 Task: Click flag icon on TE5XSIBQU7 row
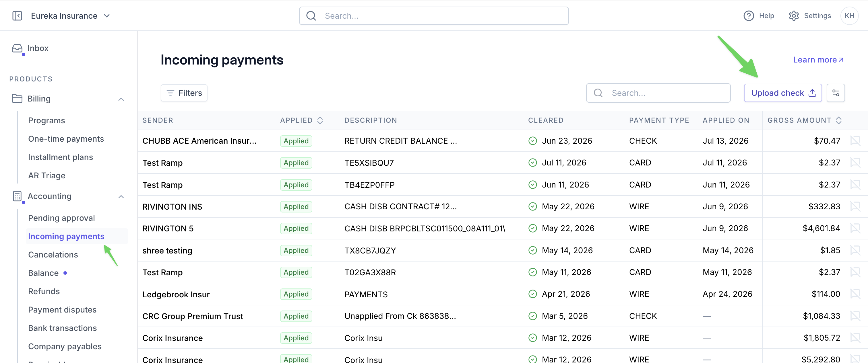[x=855, y=163]
